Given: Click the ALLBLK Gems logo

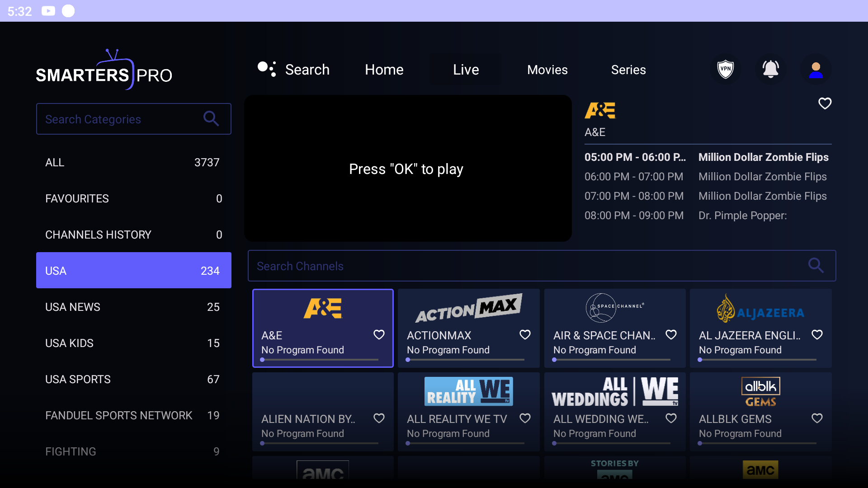Looking at the screenshot, I should [x=761, y=392].
